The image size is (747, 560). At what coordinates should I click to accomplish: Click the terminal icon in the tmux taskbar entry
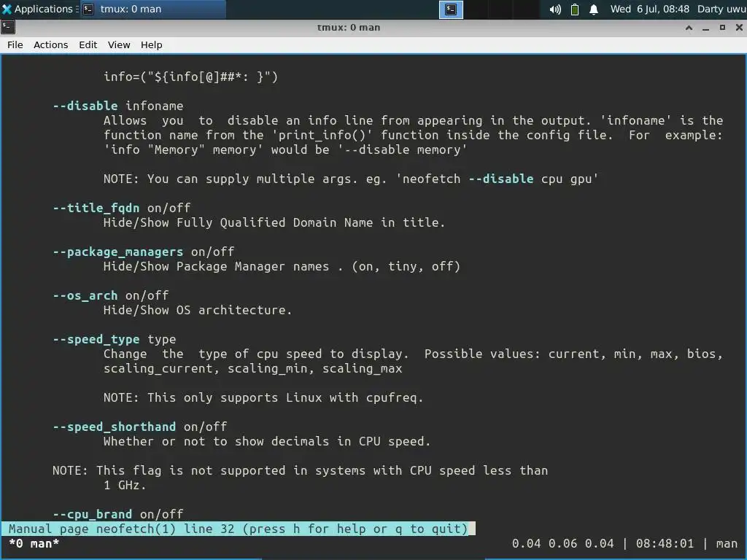pyautogui.click(x=88, y=9)
